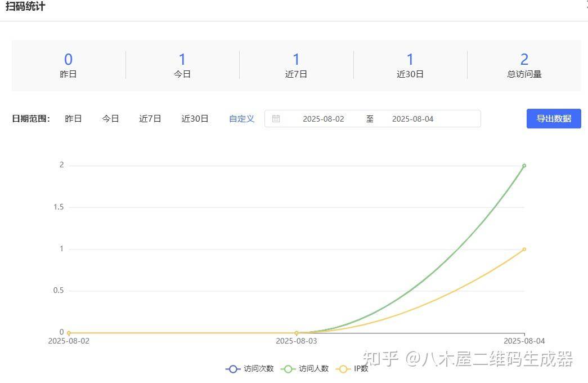The width and height of the screenshot is (588, 383).
Task: Click the x-axis label 2025-08-02
Action: [69, 341]
